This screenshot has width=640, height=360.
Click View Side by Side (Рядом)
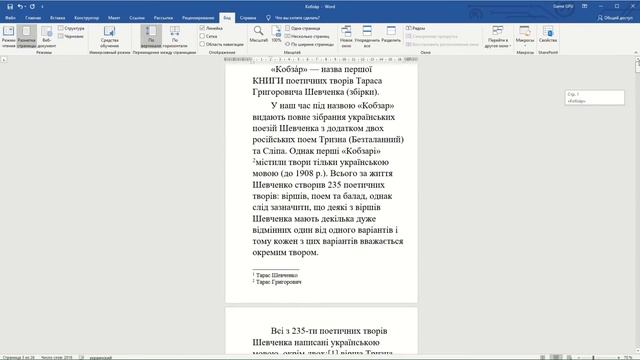click(x=416, y=28)
